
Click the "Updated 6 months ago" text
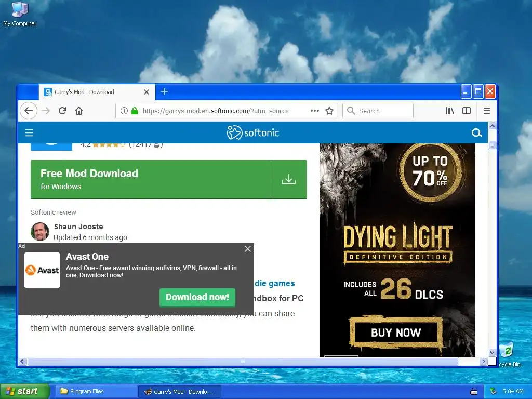90,237
